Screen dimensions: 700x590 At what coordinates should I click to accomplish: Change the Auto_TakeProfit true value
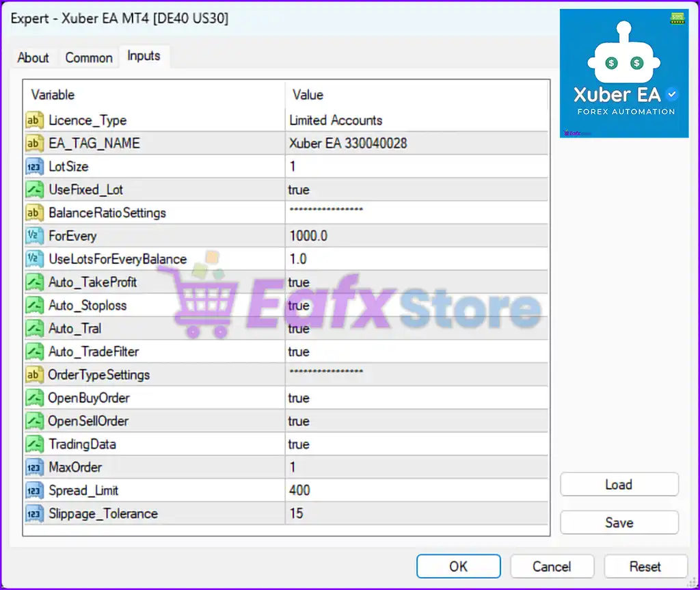pyautogui.click(x=416, y=282)
